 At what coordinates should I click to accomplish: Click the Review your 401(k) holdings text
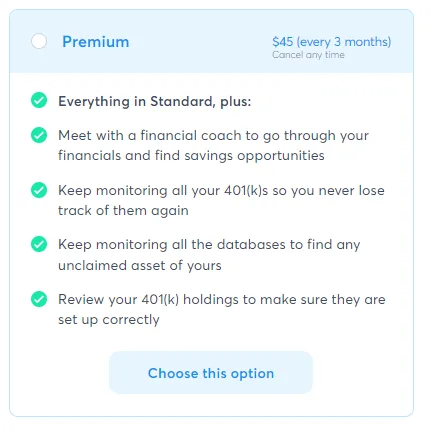click(222, 300)
